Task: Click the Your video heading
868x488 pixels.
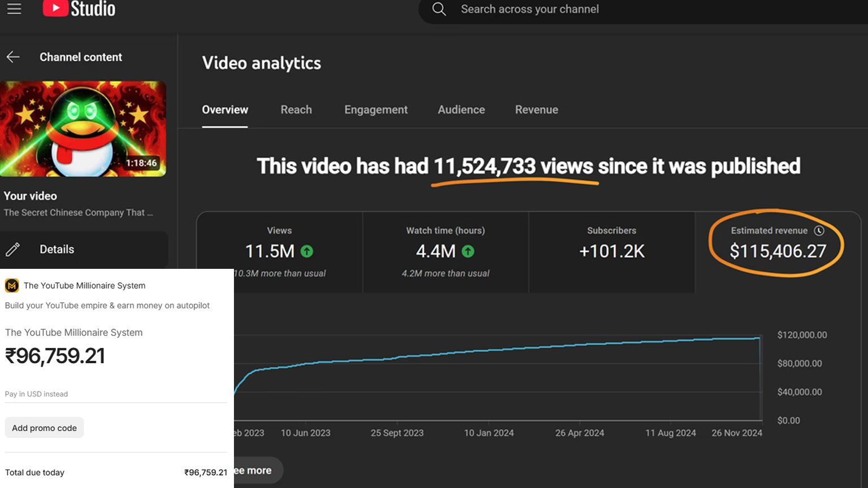Action: [x=31, y=196]
